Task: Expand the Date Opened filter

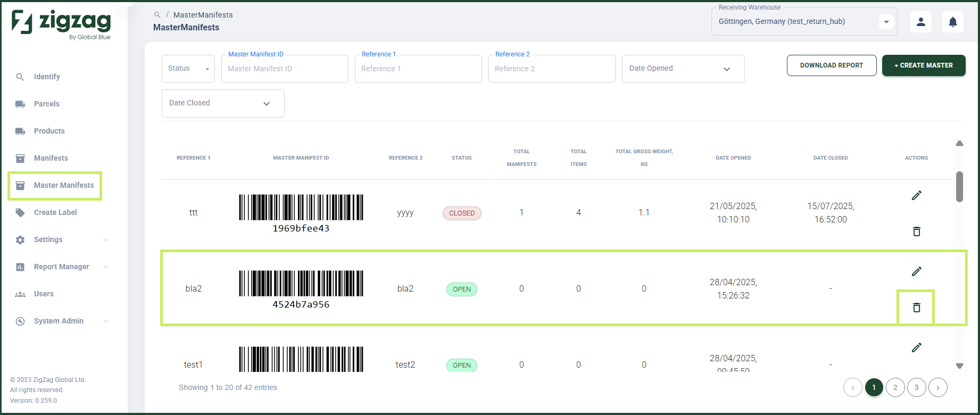Action: [683, 69]
